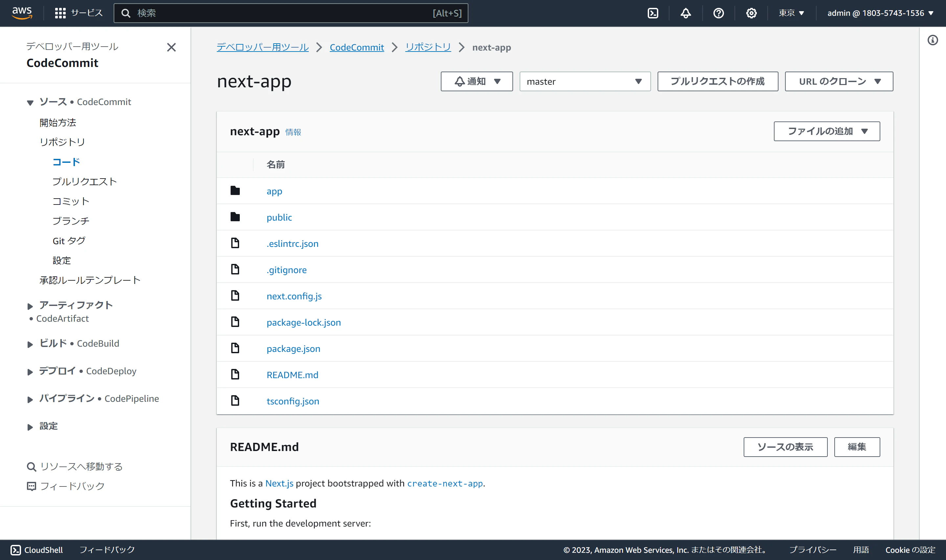Click the README.md file icon
Viewport: 946px width, 560px height.
pyautogui.click(x=235, y=374)
